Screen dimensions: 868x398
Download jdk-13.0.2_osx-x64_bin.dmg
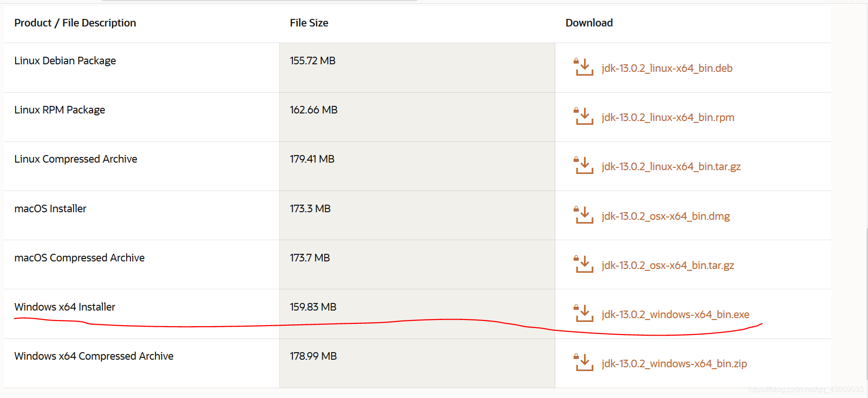[x=665, y=216]
